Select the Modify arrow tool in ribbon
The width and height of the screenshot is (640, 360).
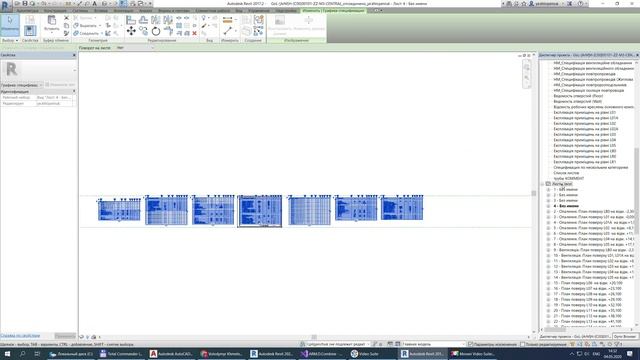[10, 24]
